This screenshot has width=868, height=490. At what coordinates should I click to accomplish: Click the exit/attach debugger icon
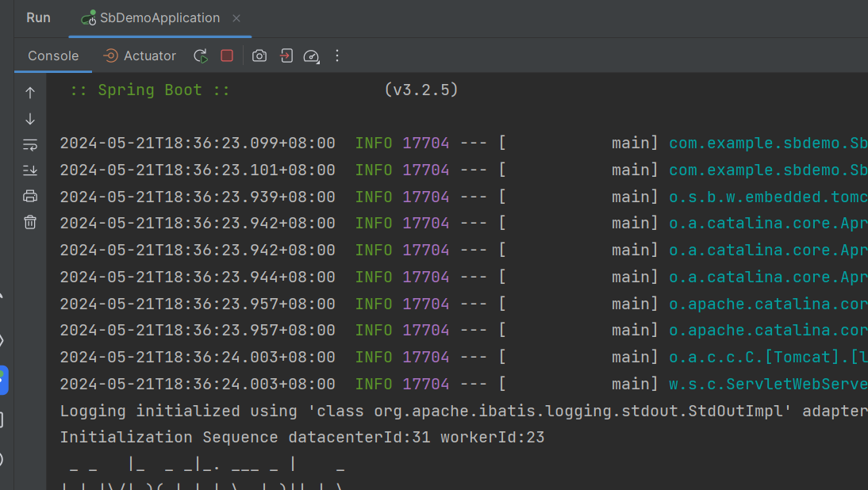pos(286,56)
